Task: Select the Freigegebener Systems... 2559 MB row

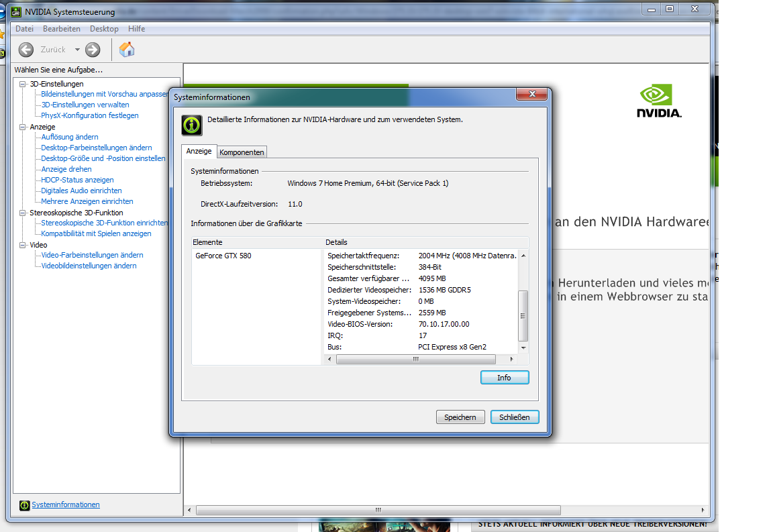Action: pos(422,313)
